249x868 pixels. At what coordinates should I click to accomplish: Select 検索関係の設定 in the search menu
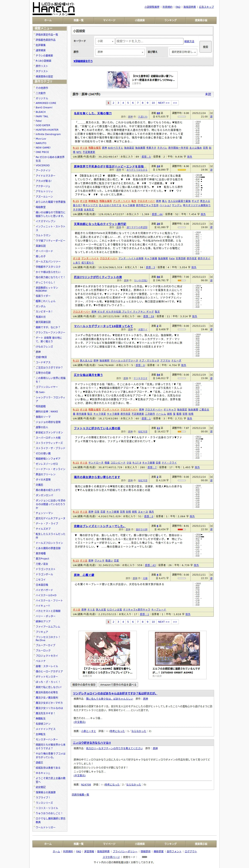point(44,77)
